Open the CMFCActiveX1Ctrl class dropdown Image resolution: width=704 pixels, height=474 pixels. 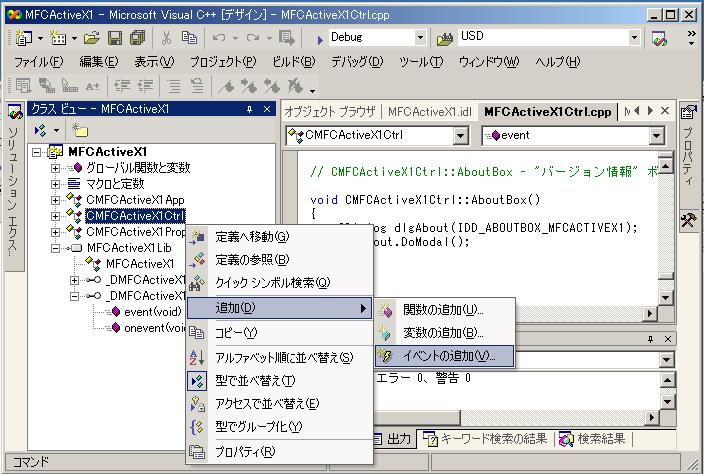(460, 136)
